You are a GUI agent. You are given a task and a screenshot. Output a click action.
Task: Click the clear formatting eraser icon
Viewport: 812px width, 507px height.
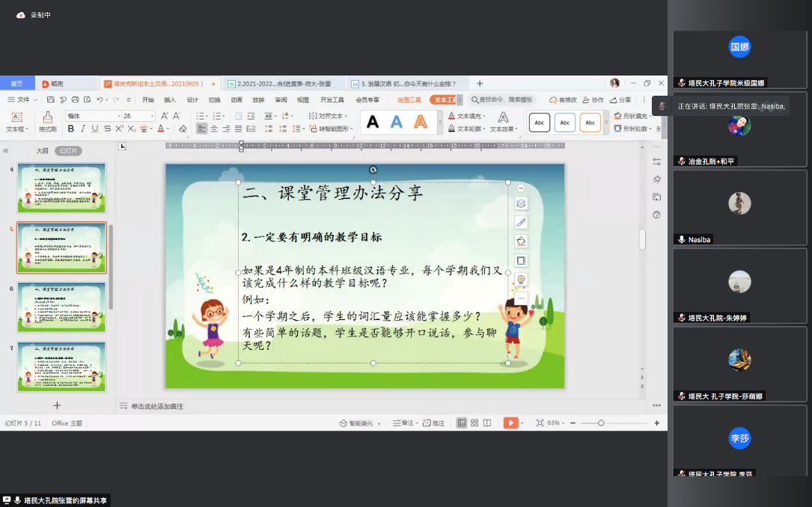pos(183,129)
